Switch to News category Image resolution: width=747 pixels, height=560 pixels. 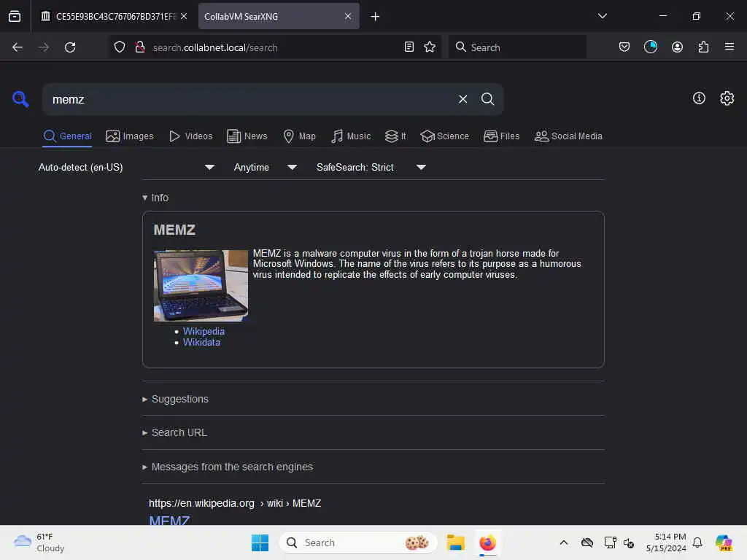pyautogui.click(x=247, y=136)
